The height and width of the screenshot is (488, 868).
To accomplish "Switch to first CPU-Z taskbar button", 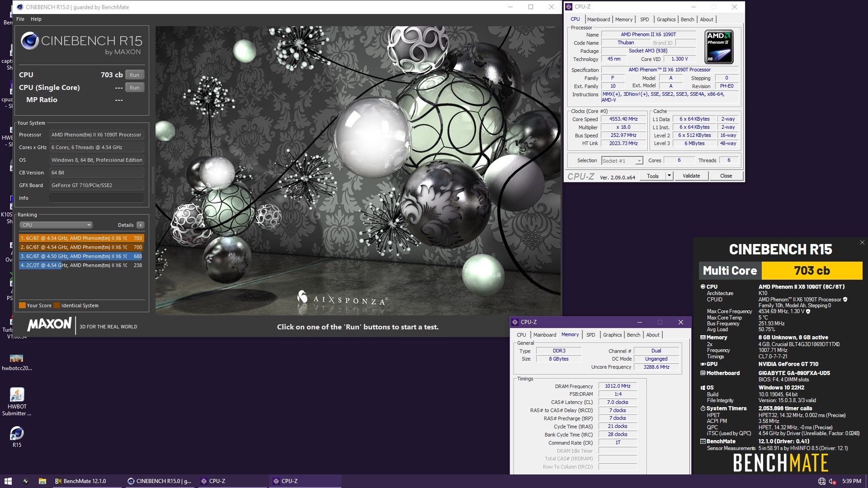I will tap(232, 481).
